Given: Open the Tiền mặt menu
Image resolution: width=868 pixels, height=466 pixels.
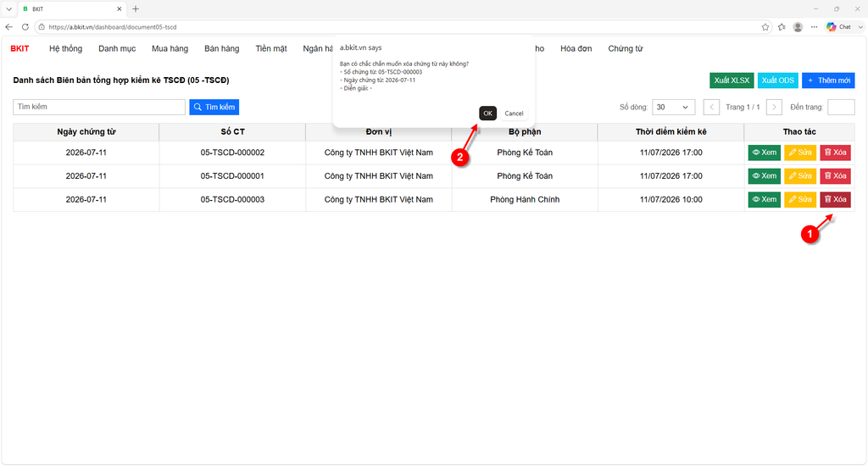Looking at the screenshot, I should (271, 48).
